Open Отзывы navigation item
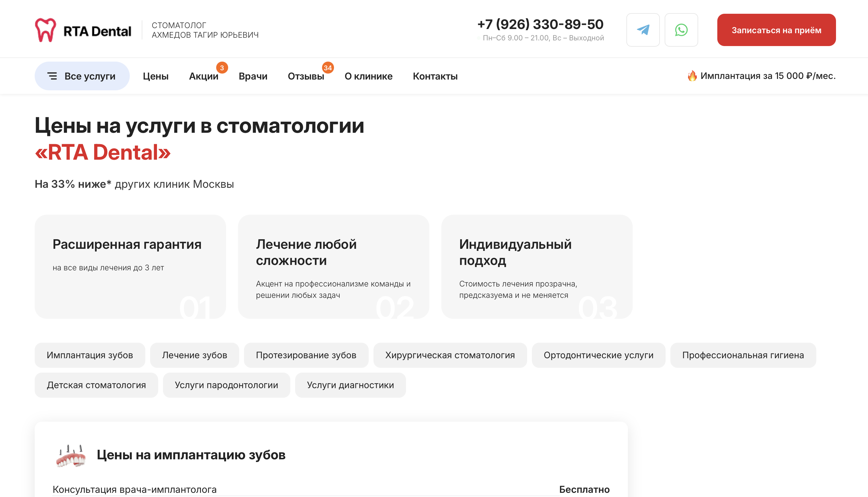The height and width of the screenshot is (497, 868). click(306, 76)
